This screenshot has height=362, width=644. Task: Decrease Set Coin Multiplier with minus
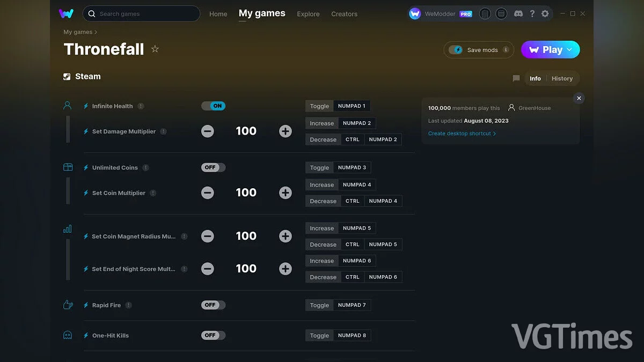[208, 193]
